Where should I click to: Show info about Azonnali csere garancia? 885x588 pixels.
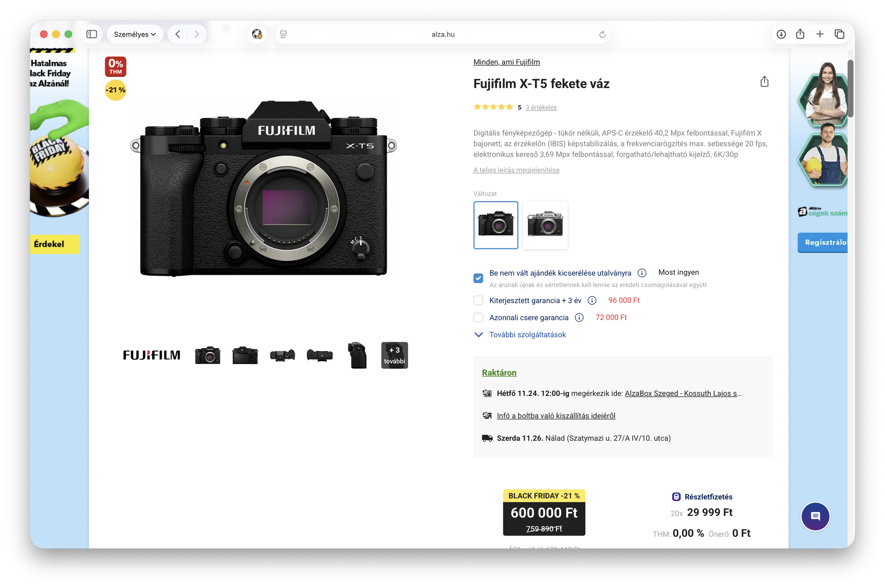(579, 318)
